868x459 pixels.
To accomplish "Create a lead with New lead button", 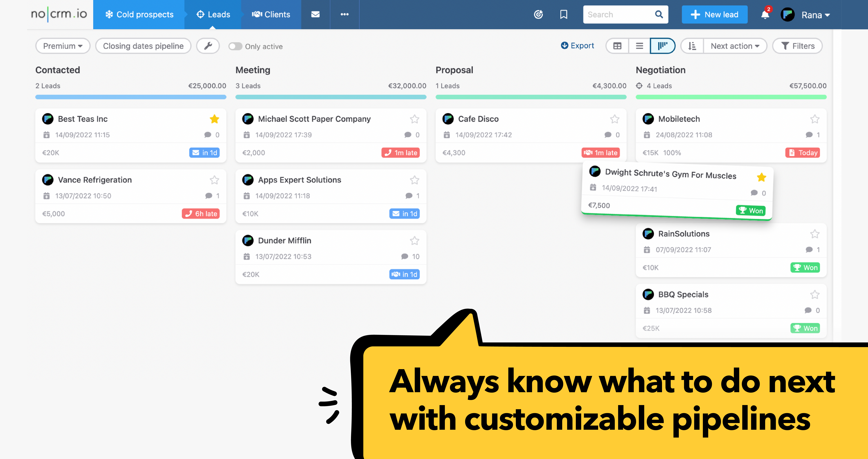I will [714, 14].
